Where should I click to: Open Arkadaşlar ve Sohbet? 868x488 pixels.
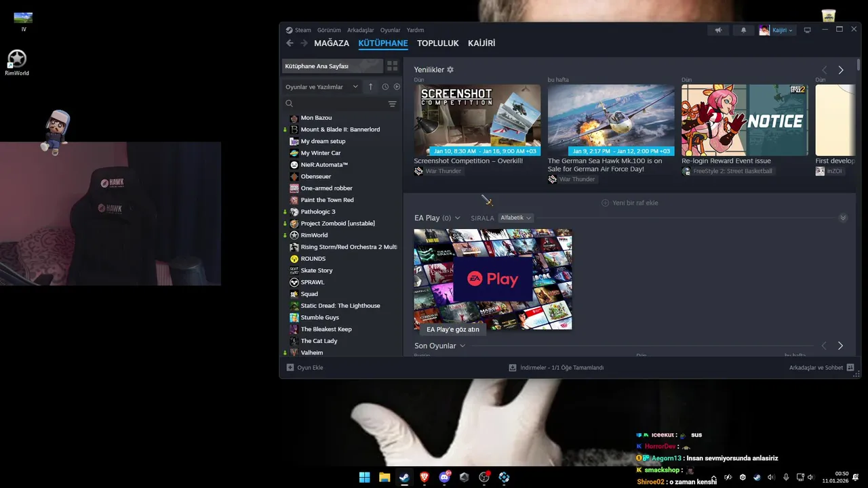click(x=821, y=367)
